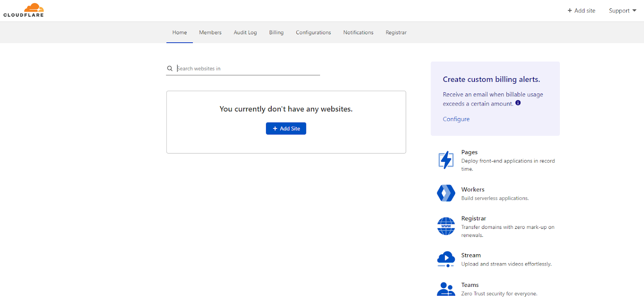Open Stream via its cloud play icon
Screen dimensions: 644x305
[446, 259]
